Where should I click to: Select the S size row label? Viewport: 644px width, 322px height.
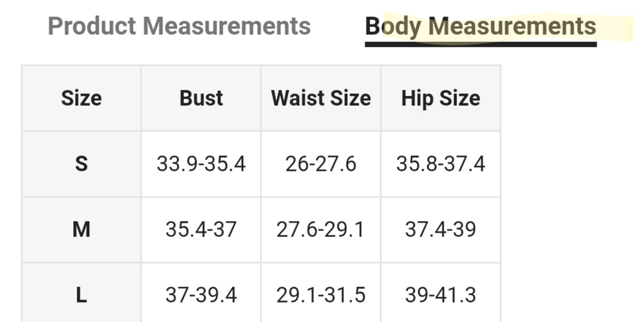coord(81,164)
